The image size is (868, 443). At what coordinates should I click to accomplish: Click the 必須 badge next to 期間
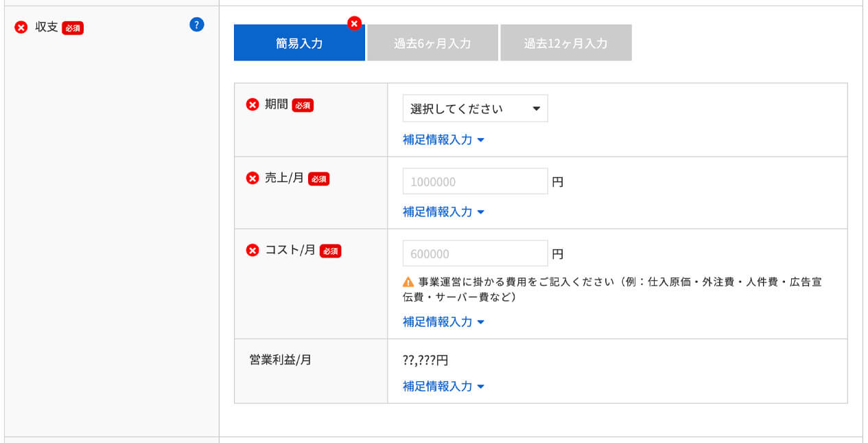pyautogui.click(x=303, y=106)
